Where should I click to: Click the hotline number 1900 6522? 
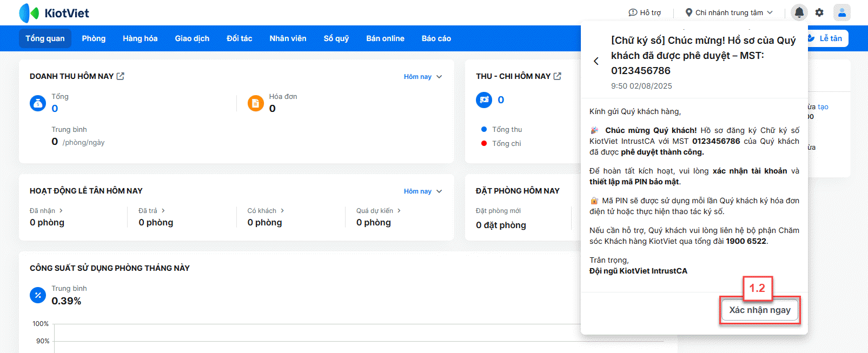(746, 242)
